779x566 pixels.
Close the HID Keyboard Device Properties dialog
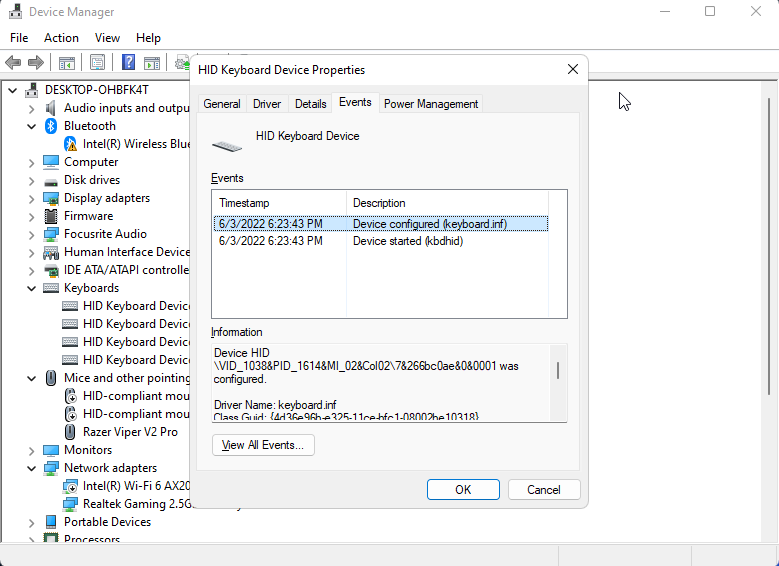click(x=573, y=70)
